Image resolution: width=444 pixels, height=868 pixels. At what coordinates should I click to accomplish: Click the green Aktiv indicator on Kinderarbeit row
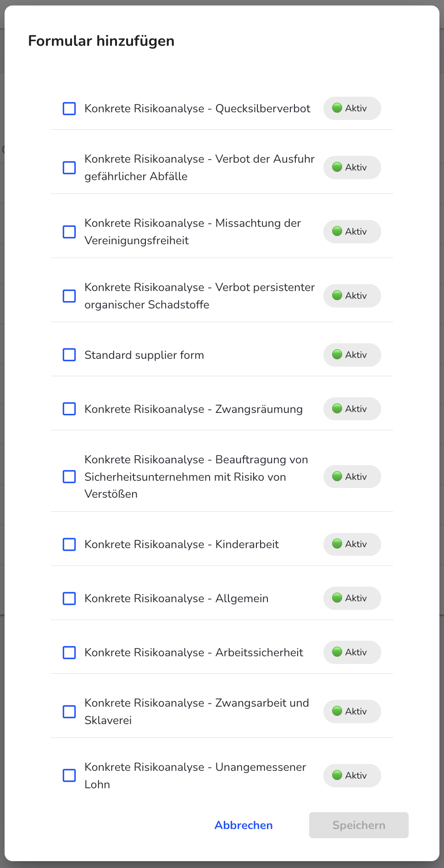click(338, 544)
